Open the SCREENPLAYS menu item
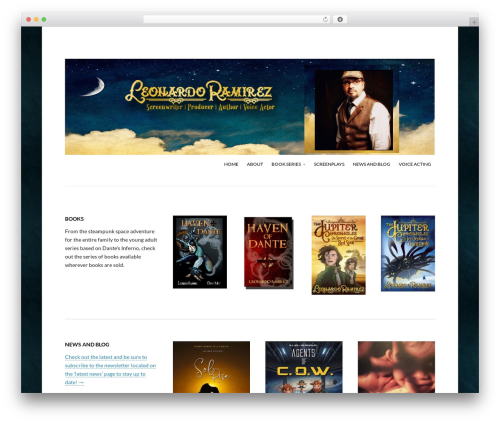This screenshot has width=500, height=423. pyautogui.click(x=329, y=164)
